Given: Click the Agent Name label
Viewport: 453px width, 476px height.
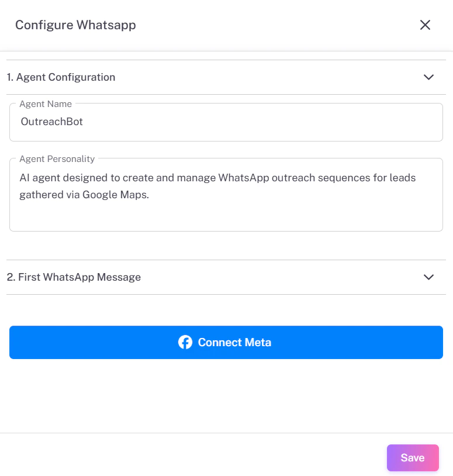Looking at the screenshot, I should tap(46, 104).
